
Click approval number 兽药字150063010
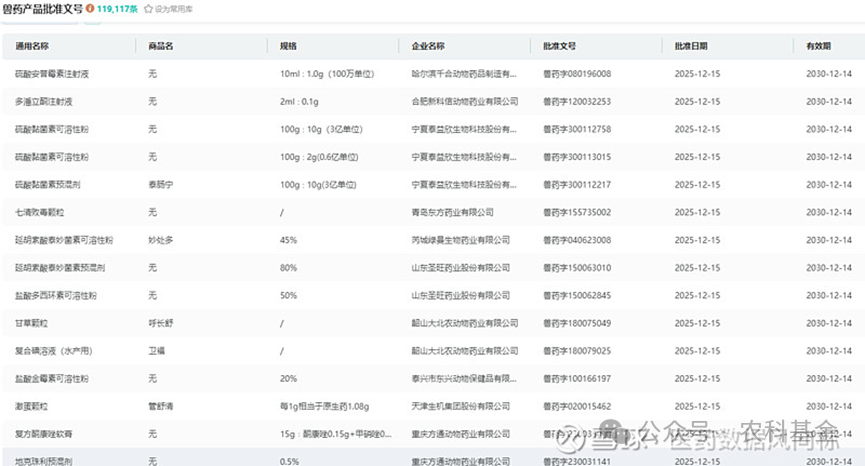pos(577,267)
